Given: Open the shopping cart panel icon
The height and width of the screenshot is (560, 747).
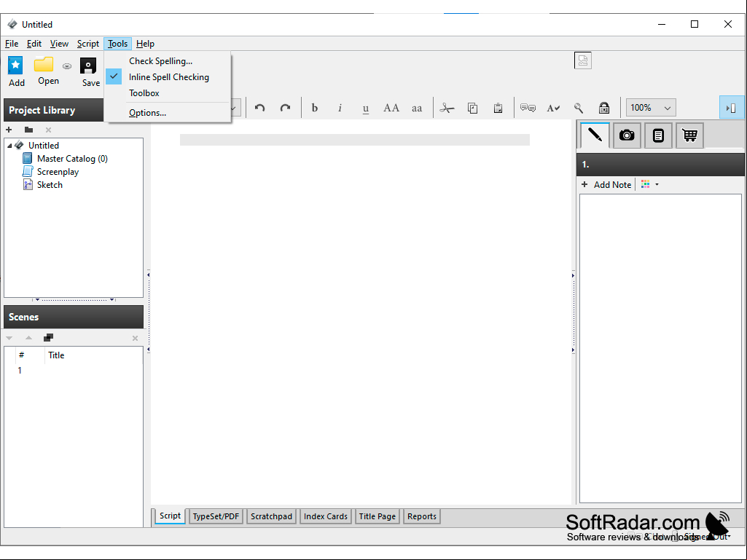Looking at the screenshot, I should (689, 135).
